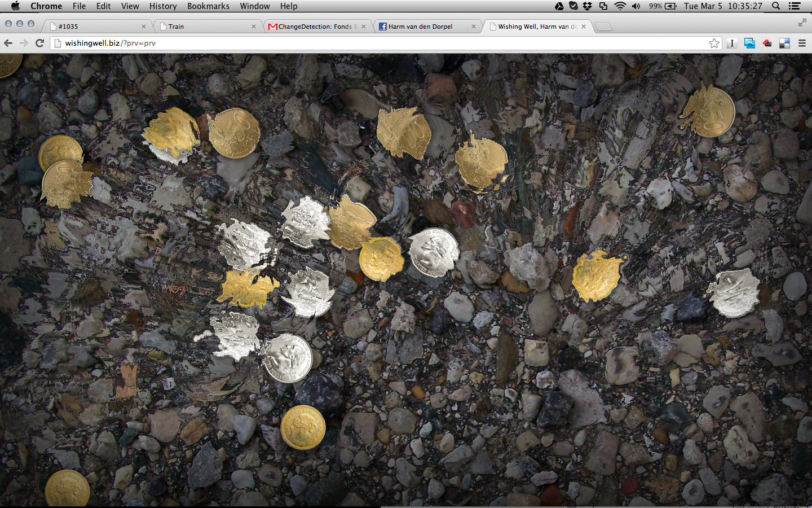Open the Delicious bookmark extension
This screenshot has height=508, width=812.
(784, 43)
